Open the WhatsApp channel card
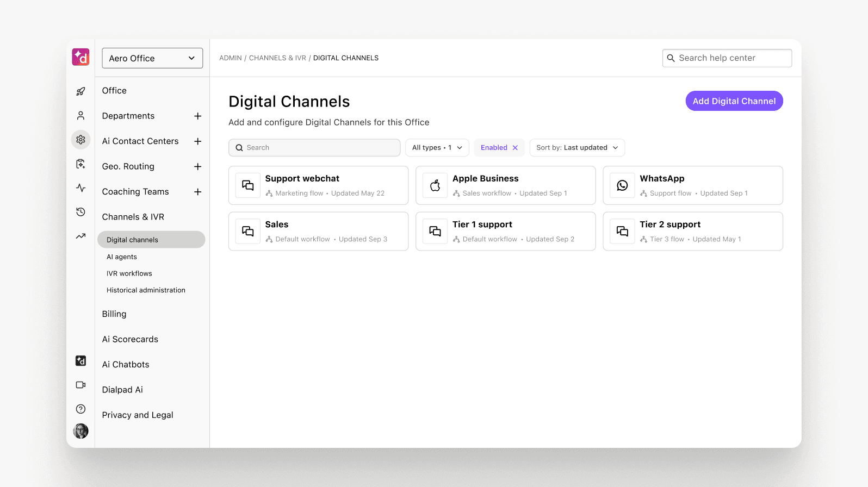The width and height of the screenshot is (868, 487). click(692, 185)
